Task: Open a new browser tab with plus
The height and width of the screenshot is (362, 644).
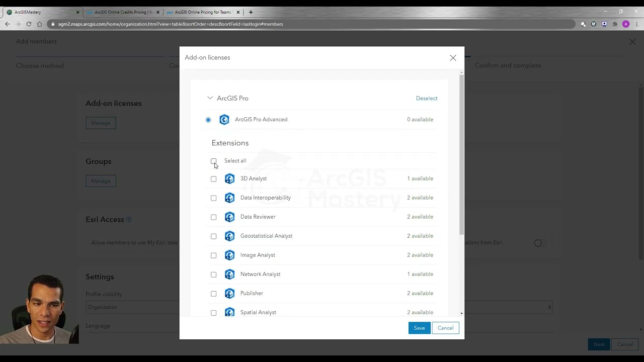Action: pyautogui.click(x=251, y=12)
